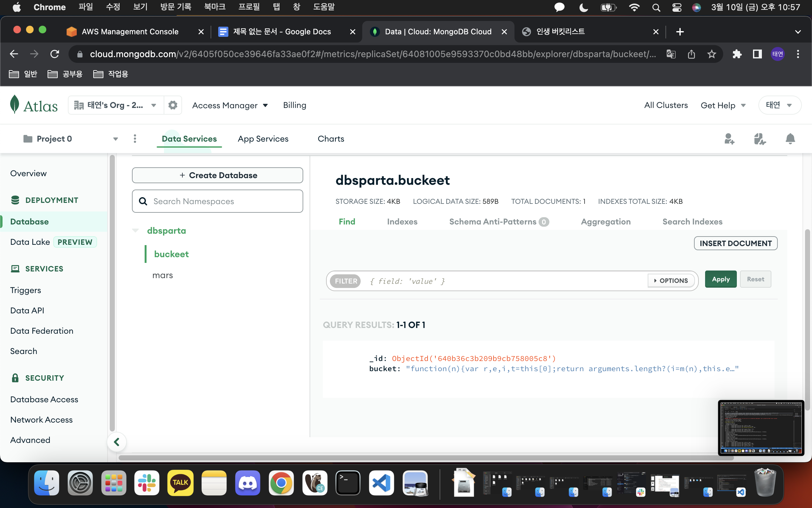
Task: Click Create Database button
Action: point(217,175)
